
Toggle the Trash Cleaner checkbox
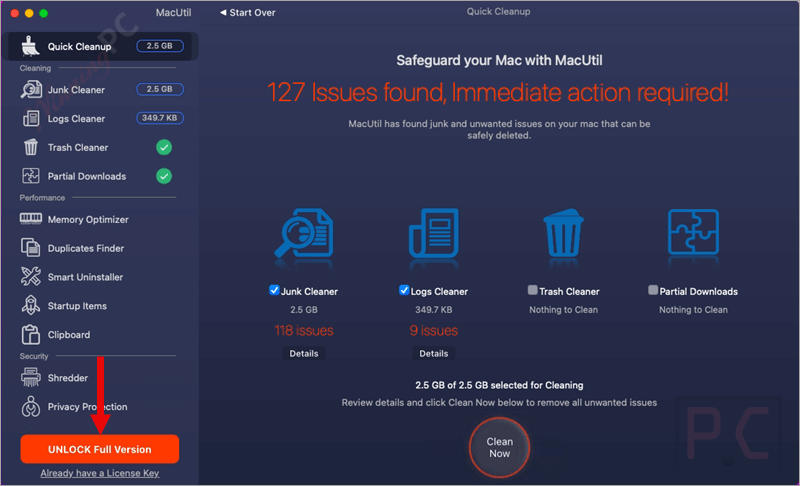[532, 290]
